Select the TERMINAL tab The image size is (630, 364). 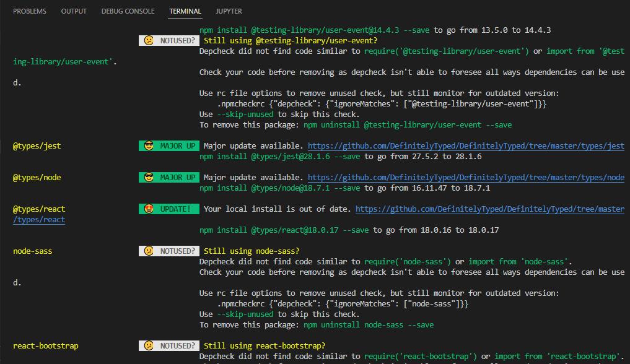pyautogui.click(x=185, y=11)
